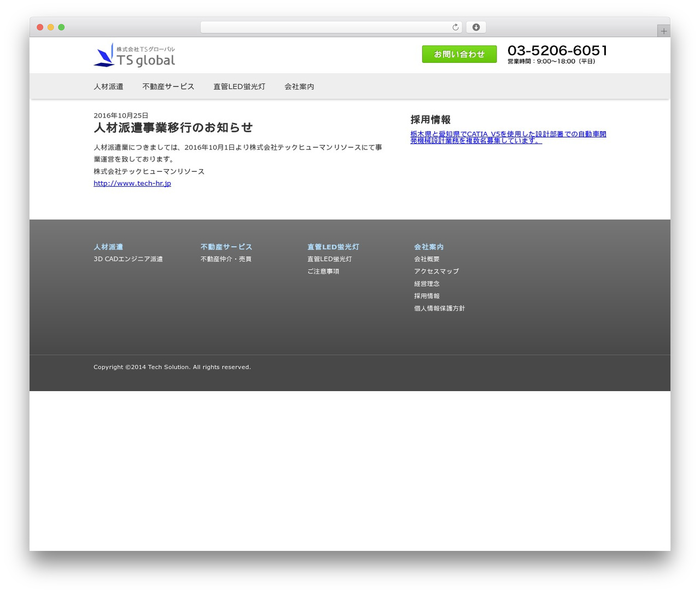Image resolution: width=700 pixels, height=593 pixels.
Task: Click the phone number 03-5206-6051
Action: click(x=557, y=50)
